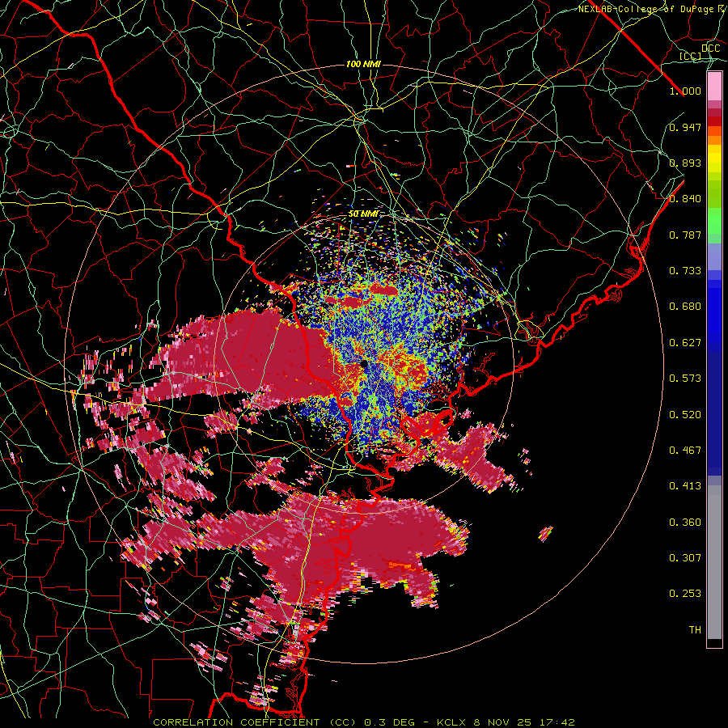Select the 0.573 legend value
Image resolution: width=728 pixels, height=728 pixels.
(685, 379)
